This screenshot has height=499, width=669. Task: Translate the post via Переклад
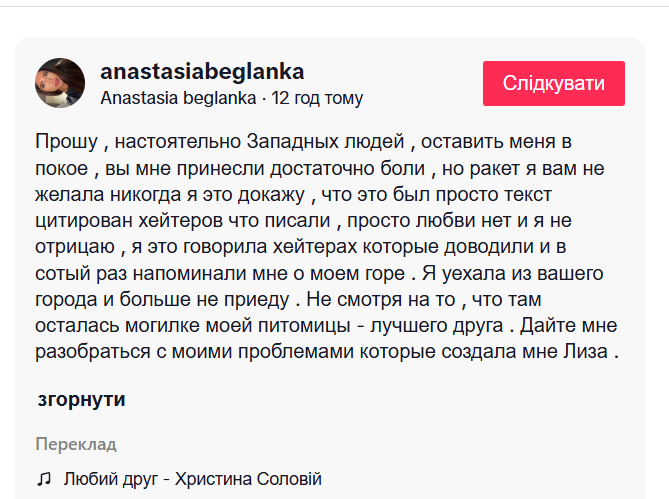coord(76,444)
